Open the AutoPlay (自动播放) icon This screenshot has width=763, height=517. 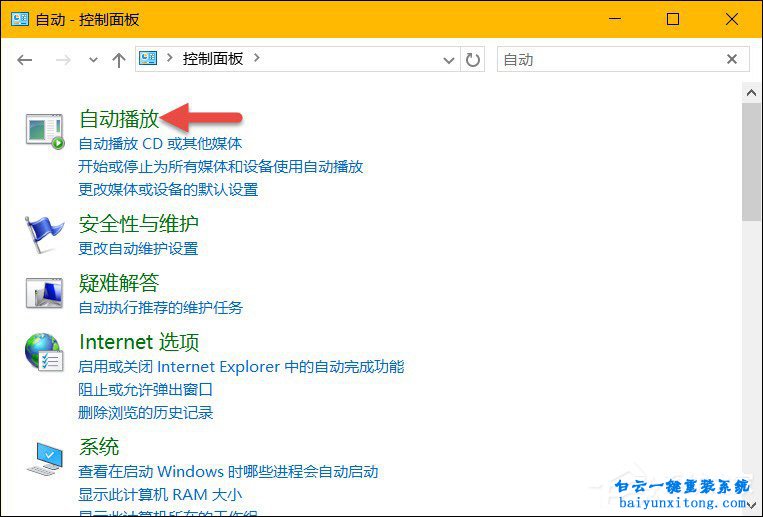tap(45, 131)
